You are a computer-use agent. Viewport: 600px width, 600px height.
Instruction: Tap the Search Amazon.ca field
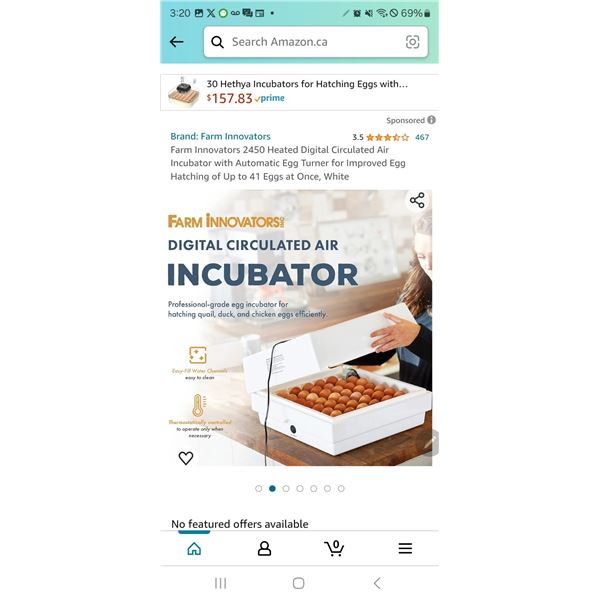pyautogui.click(x=316, y=42)
